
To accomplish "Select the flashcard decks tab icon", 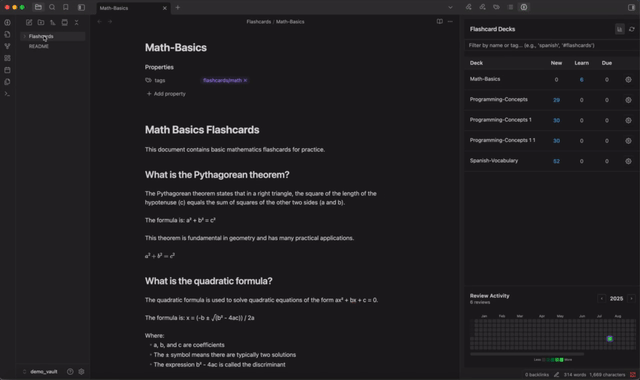I will [x=524, y=7].
